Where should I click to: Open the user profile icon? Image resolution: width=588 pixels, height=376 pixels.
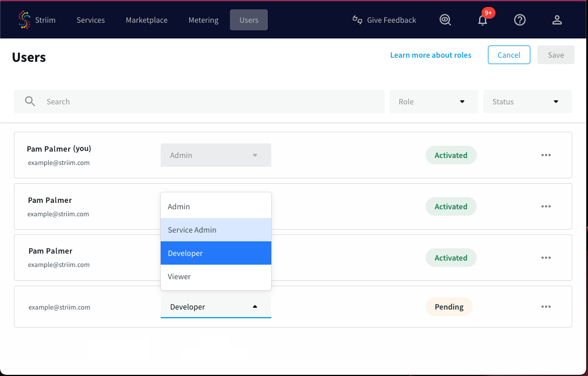[x=557, y=20]
